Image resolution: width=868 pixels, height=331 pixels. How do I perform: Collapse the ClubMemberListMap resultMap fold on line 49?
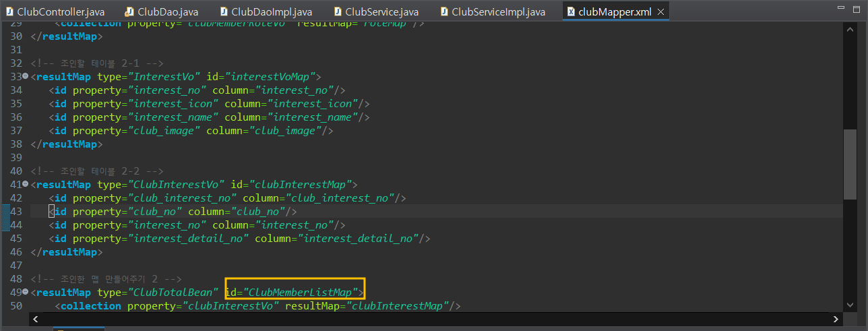click(26, 293)
